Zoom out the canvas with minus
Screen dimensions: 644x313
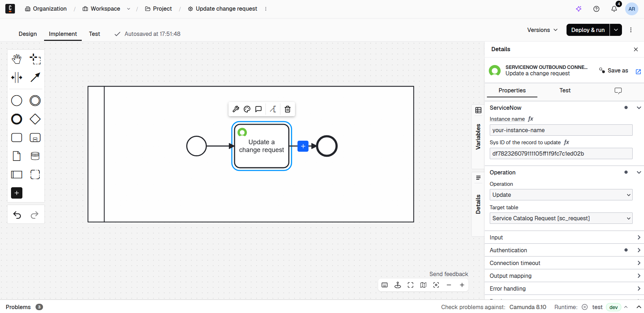tap(449, 285)
